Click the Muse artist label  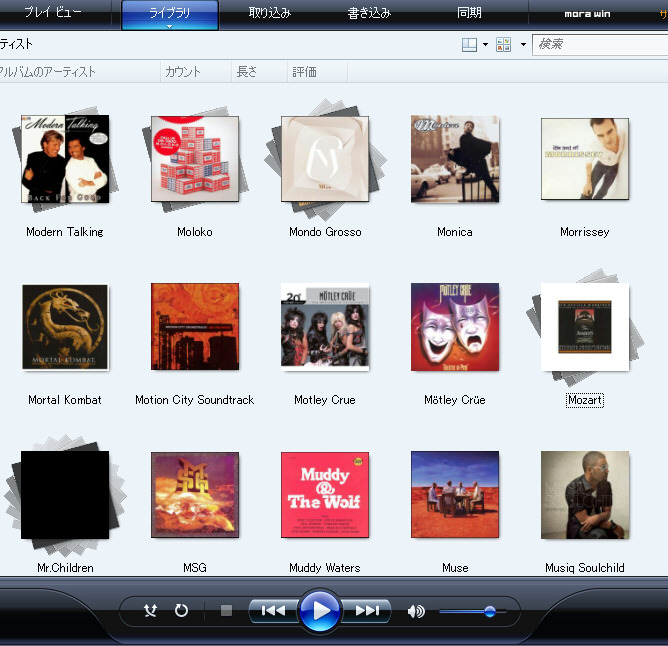(455, 568)
